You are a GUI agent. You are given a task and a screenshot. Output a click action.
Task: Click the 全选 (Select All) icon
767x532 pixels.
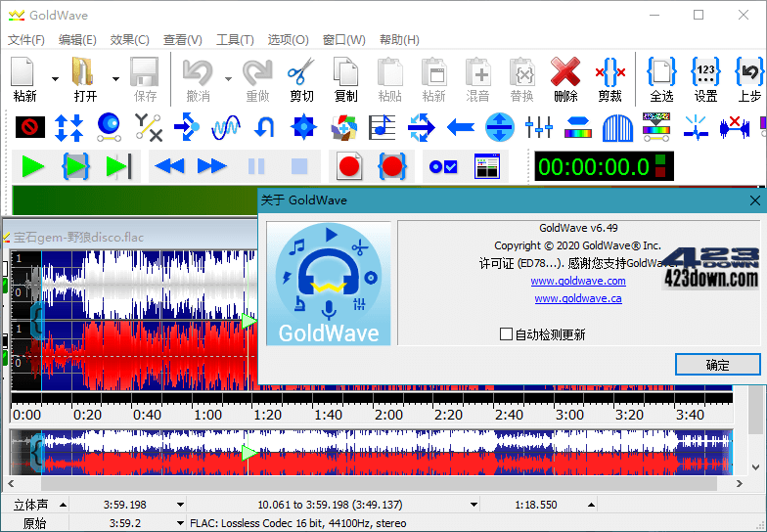pos(661,72)
